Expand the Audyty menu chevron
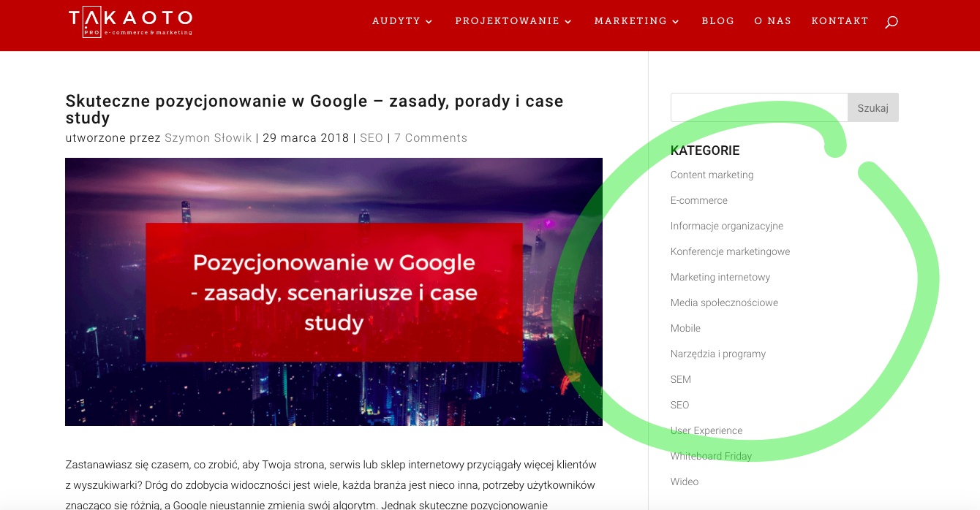Image resolution: width=980 pixels, height=510 pixels. [x=429, y=22]
